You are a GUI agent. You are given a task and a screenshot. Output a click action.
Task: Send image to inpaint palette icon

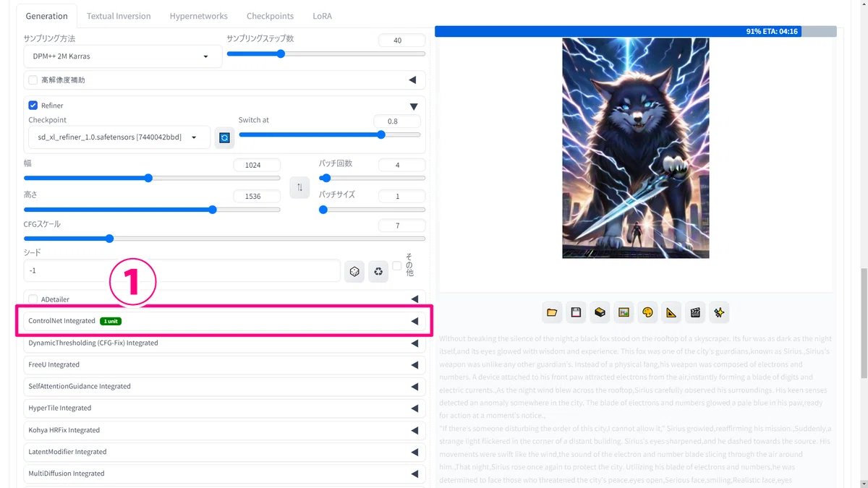(x=647, y=312)
